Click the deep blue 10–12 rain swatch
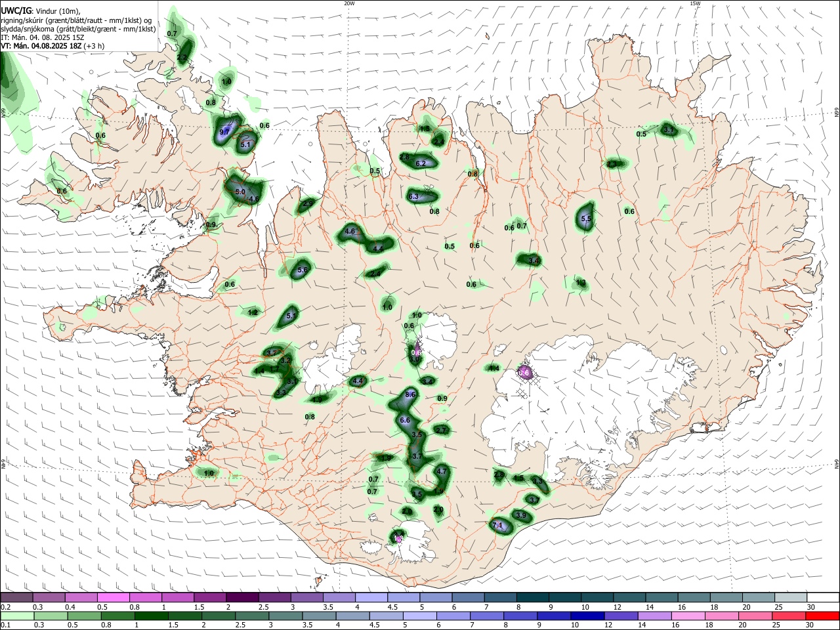This screenshot has width=840, height=630. 587,616
